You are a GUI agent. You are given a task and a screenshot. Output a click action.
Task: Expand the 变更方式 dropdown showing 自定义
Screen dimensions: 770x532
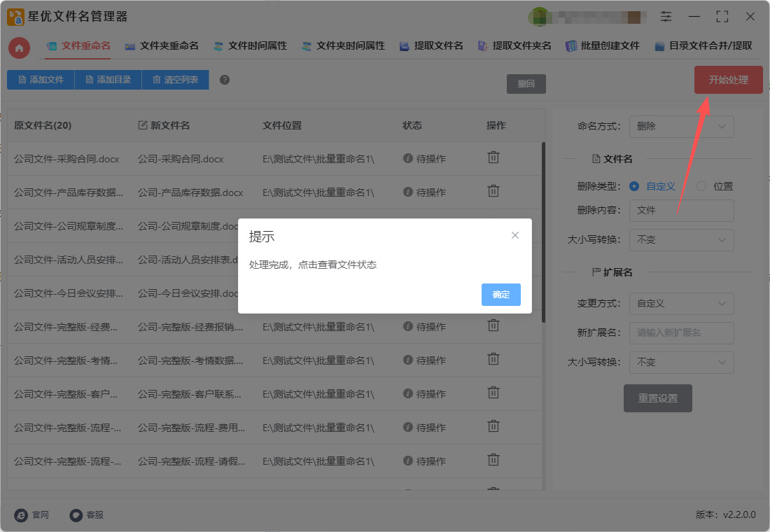point(681,304)
